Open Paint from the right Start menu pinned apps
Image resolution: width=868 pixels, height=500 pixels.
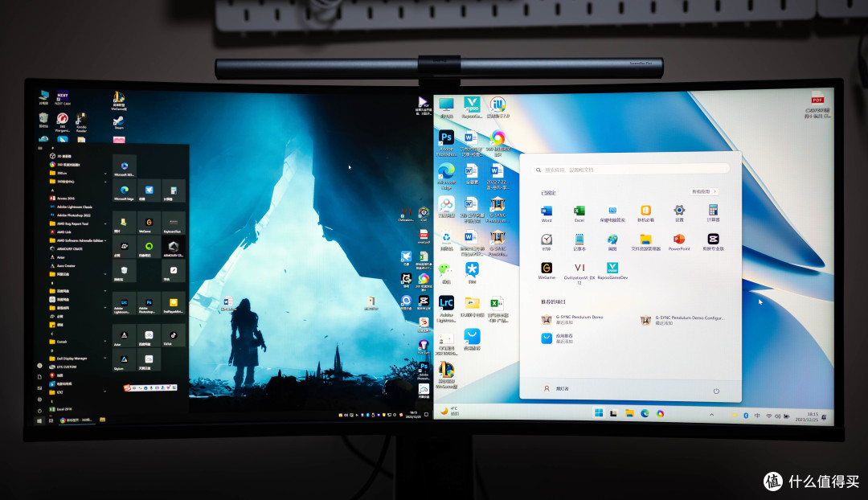[612, 242]
